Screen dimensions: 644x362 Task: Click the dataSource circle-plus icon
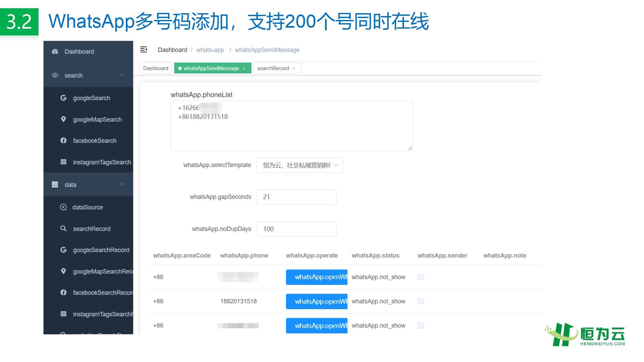pos(63,207)
